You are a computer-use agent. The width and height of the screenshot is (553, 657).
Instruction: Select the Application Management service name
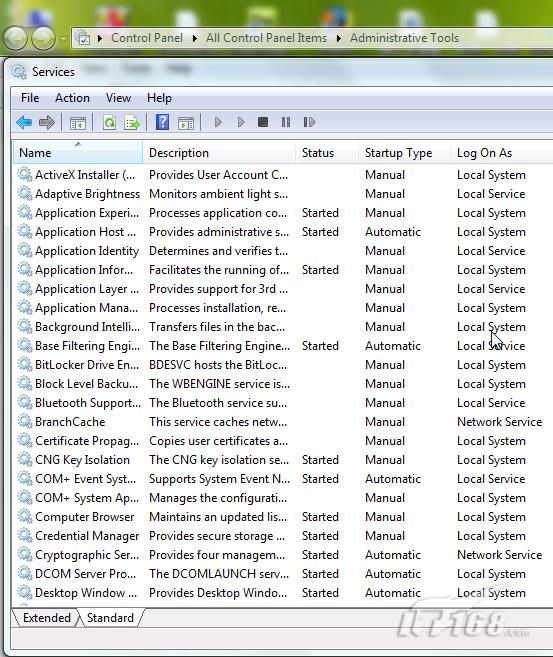[x=86, y=308]
